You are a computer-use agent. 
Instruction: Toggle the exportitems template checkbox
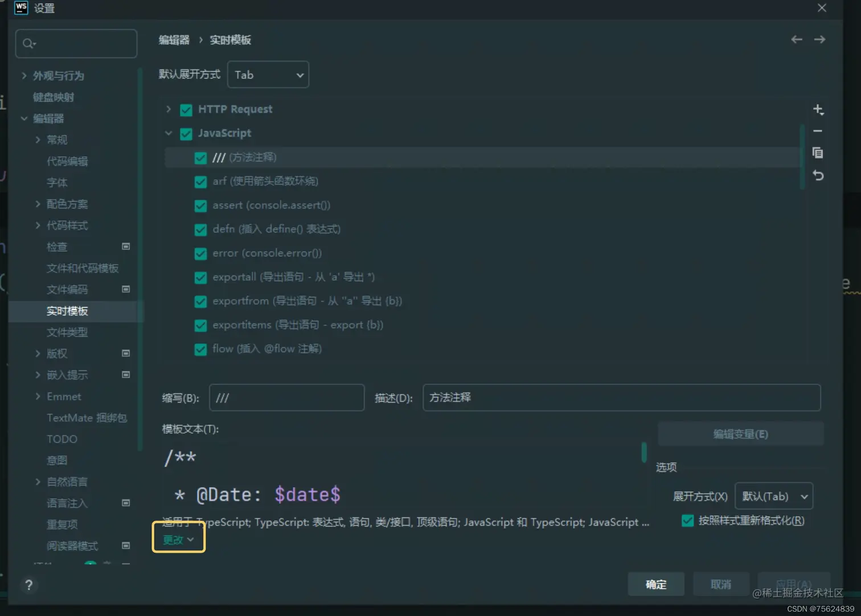click(x=200, y=325)
